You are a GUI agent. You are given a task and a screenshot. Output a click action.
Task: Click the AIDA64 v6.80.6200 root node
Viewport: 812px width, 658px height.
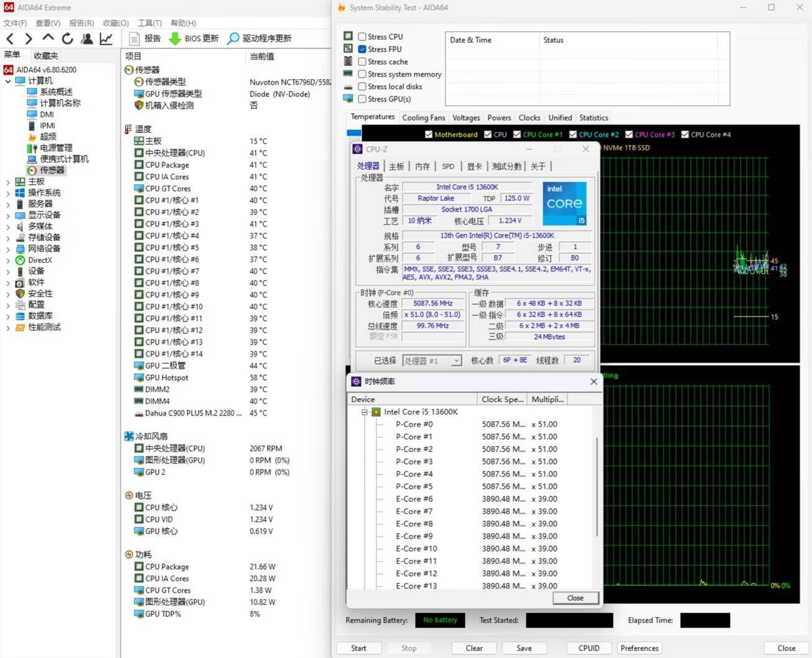pyautogui.click(x=46, y=70)
